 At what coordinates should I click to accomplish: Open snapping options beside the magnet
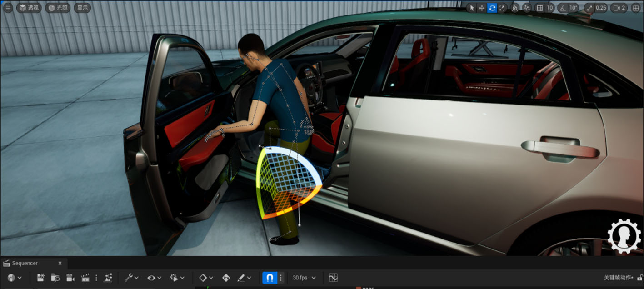click(x=281, y=278)
